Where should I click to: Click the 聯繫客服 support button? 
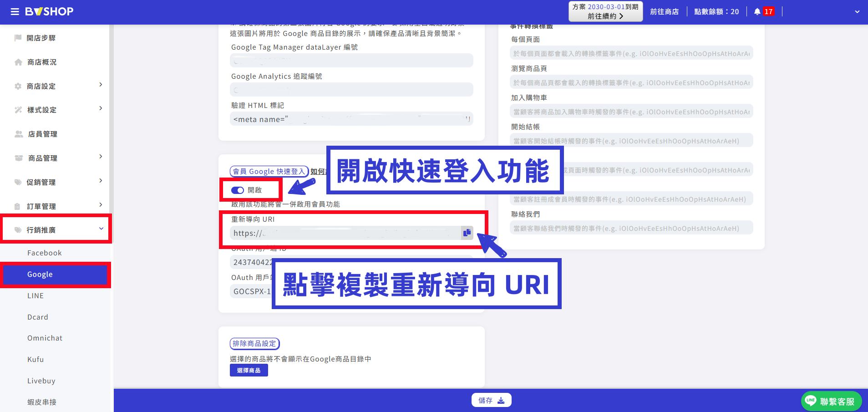click(831, 401)
